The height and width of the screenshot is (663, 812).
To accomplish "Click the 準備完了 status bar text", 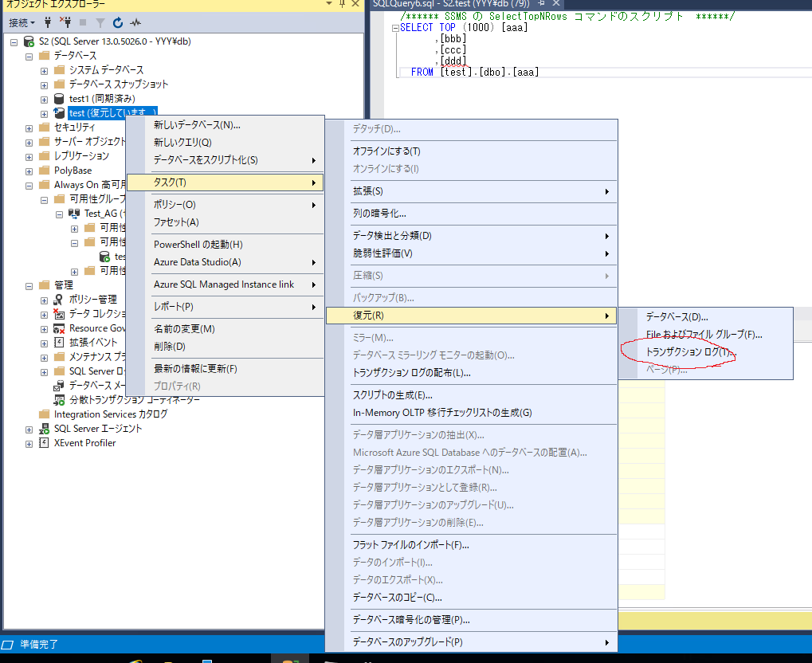I will coord(39,645).
